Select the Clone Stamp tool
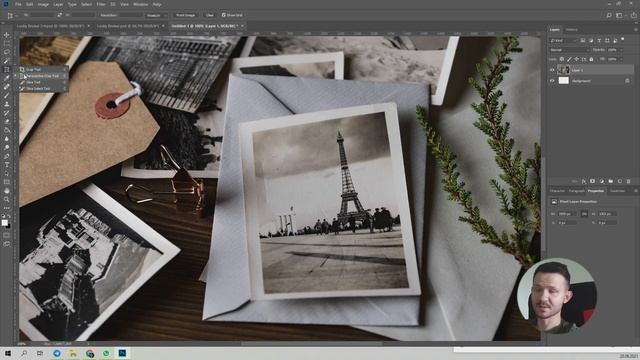 coord(7,104)
